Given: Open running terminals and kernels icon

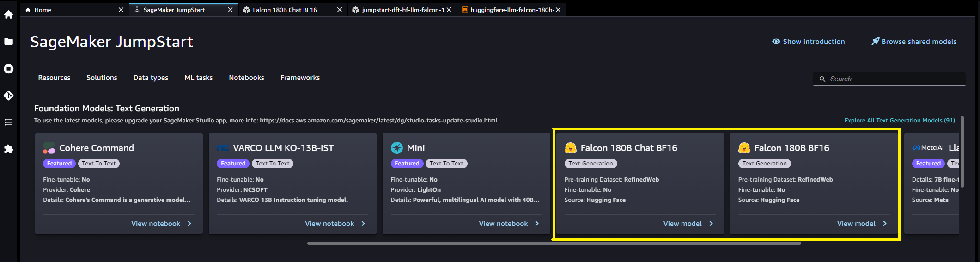Looking at the screenshot, I should 8,68.
